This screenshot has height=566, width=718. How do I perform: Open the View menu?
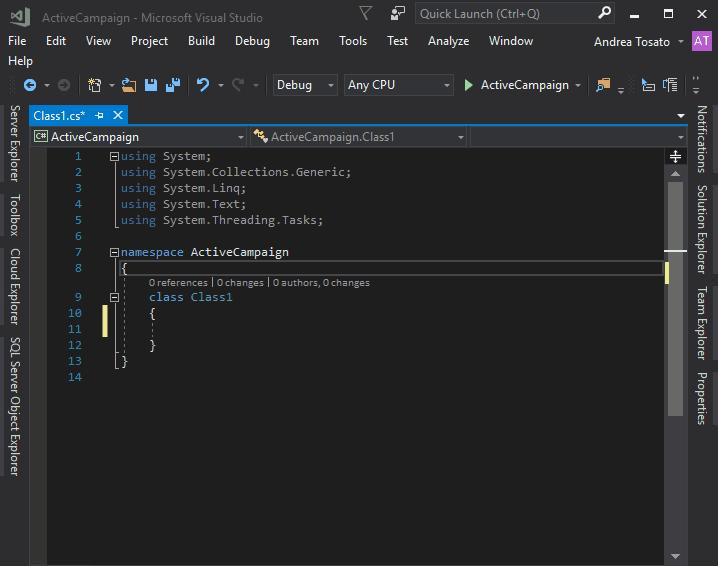(98, 41)
